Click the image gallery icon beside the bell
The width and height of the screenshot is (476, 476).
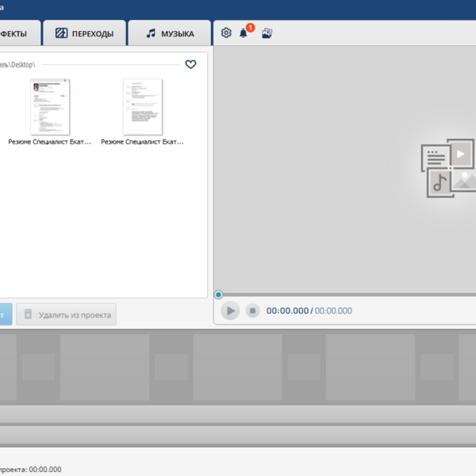pos(267,33)
